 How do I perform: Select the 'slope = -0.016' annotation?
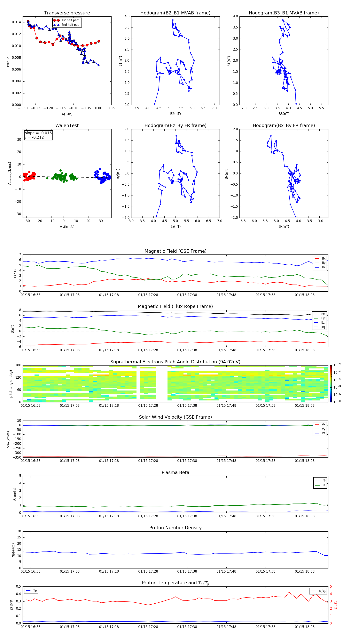[x=38, y=133]
